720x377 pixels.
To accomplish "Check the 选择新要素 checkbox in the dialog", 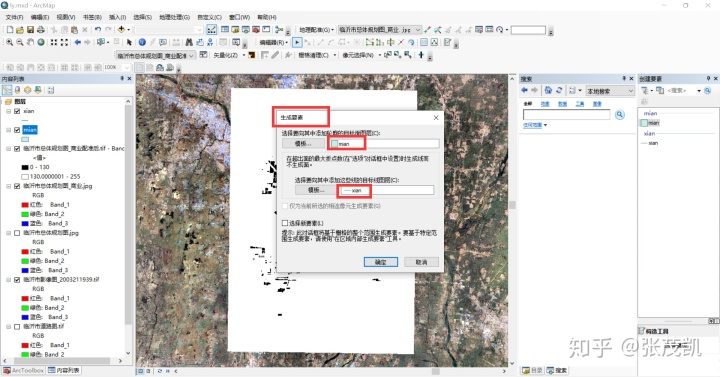I will click(x=285, y=223).
